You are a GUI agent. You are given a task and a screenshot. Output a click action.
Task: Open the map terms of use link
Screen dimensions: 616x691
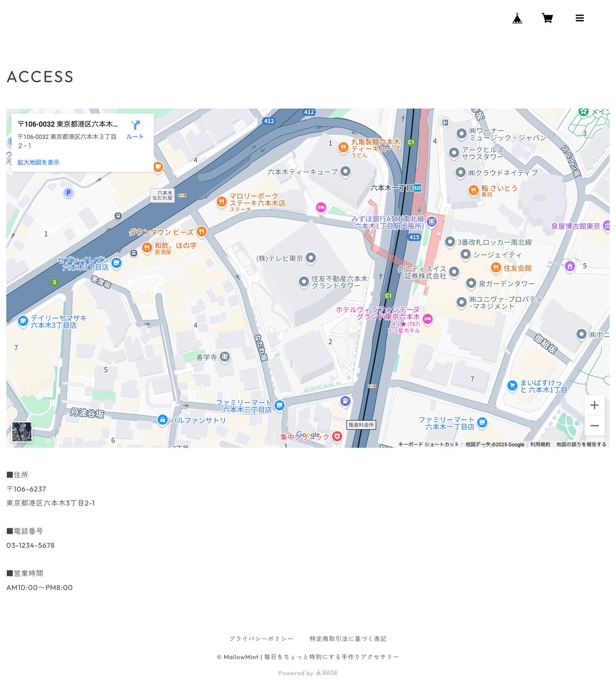[x=540, y=444]
